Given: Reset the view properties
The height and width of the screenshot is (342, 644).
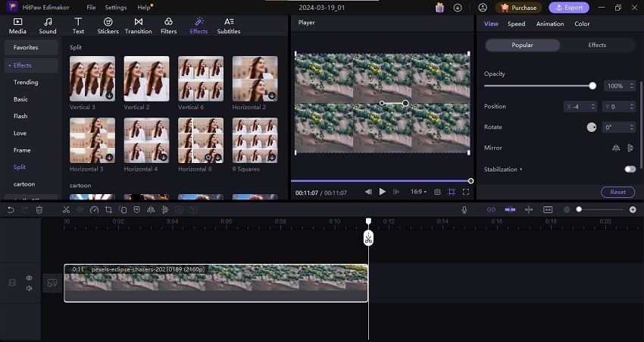Looking at the screenshot, I should pyautogui.click(x=617, y=192).
